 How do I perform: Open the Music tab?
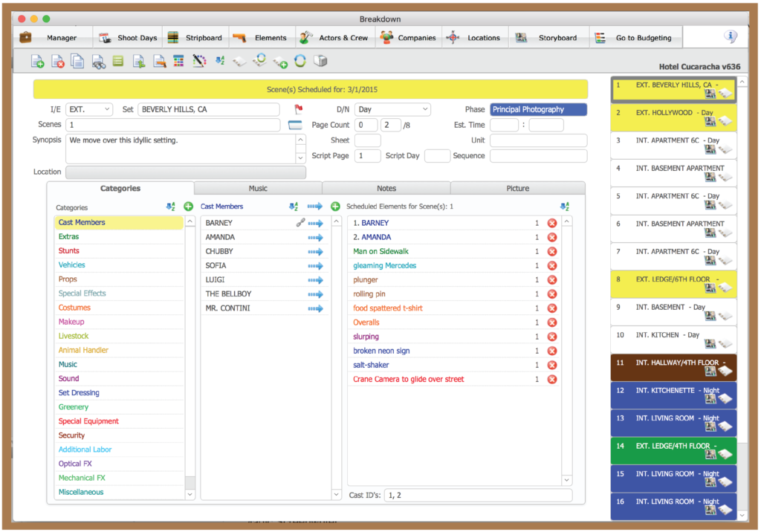point(258,188)
